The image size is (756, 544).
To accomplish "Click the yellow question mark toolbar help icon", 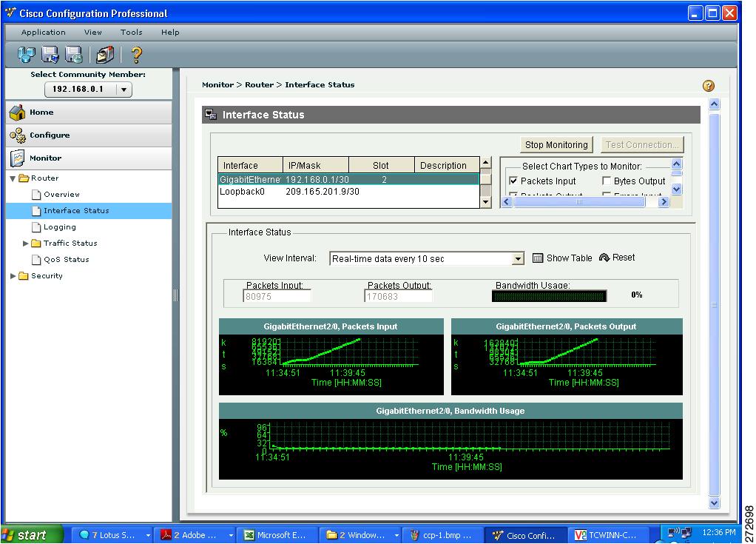I will tap(136, 55).
